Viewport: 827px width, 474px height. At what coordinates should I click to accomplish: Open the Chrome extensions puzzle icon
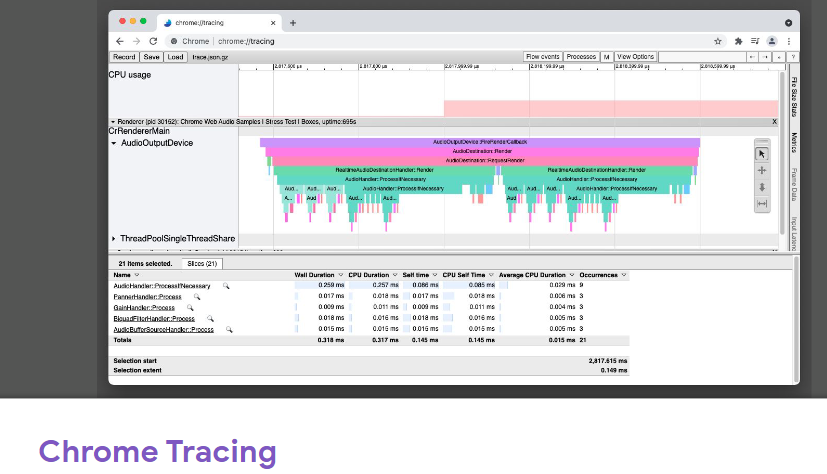pyautogui.click(x=738, y=41)
